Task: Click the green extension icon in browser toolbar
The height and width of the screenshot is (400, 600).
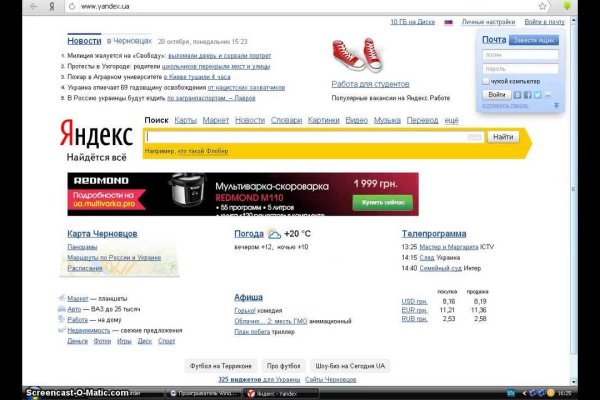Action: 568,6
